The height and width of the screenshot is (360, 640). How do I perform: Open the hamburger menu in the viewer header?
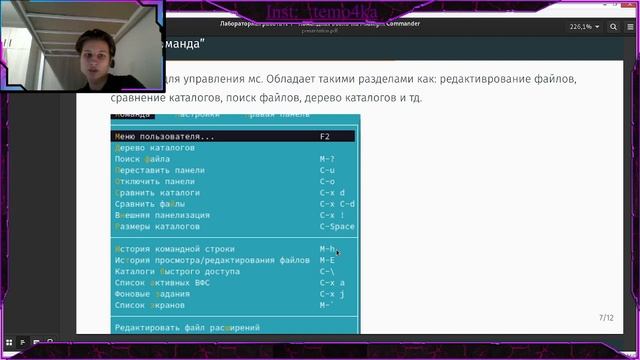coord(630,27)
